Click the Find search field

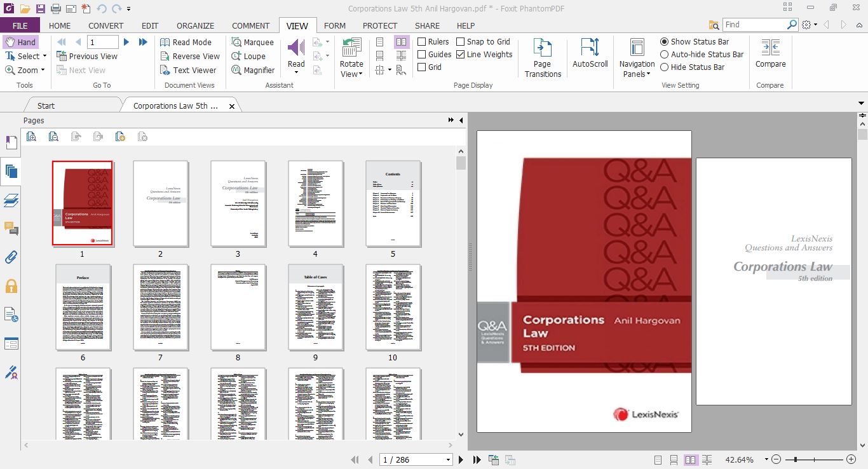[x=755, y=25]
